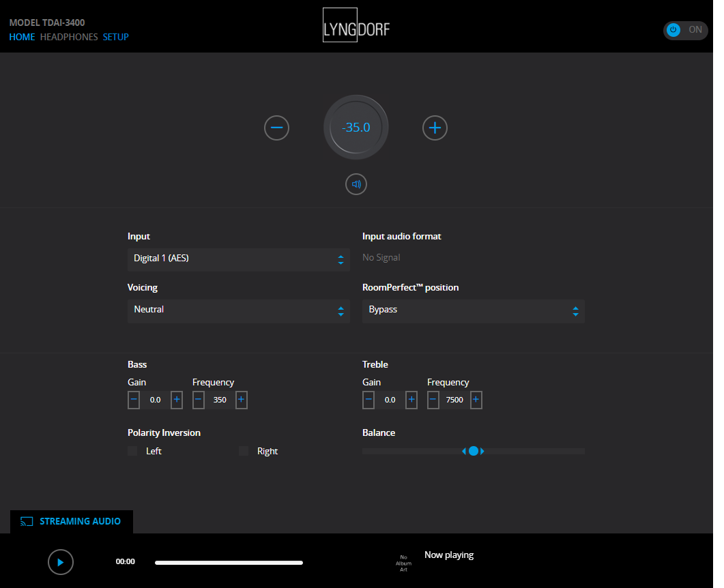
Task: Click the volume up plus icon
Action: tap(435, 128)
